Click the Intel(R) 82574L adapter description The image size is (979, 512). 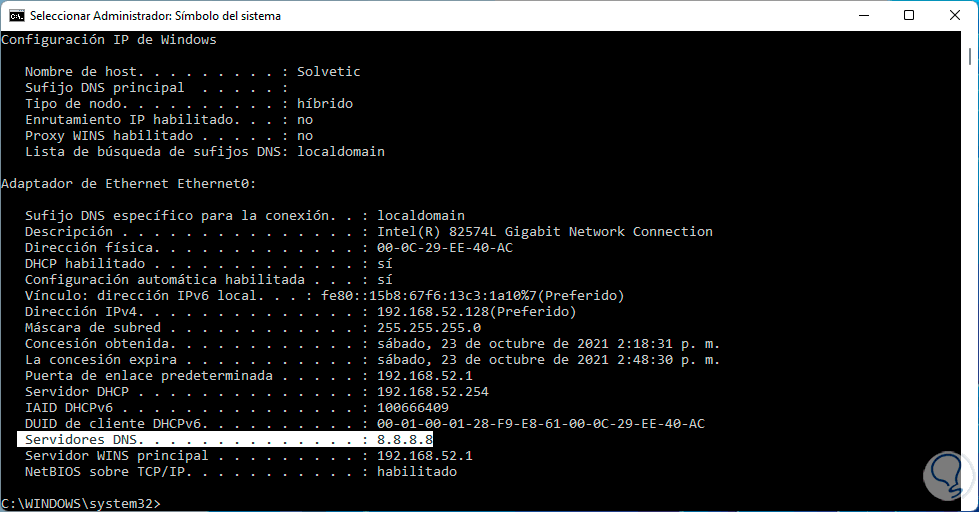pos(544,232)
